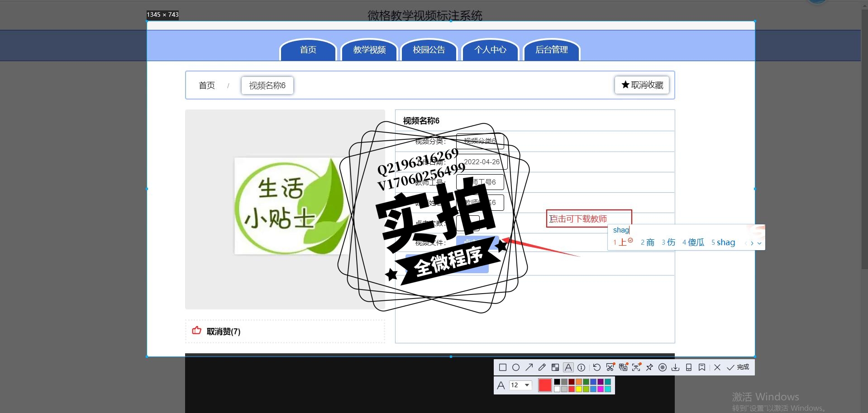This screenshot has height=413, width=868.
Task: Open the font size 12 dropdown
Action: point(520,385)
